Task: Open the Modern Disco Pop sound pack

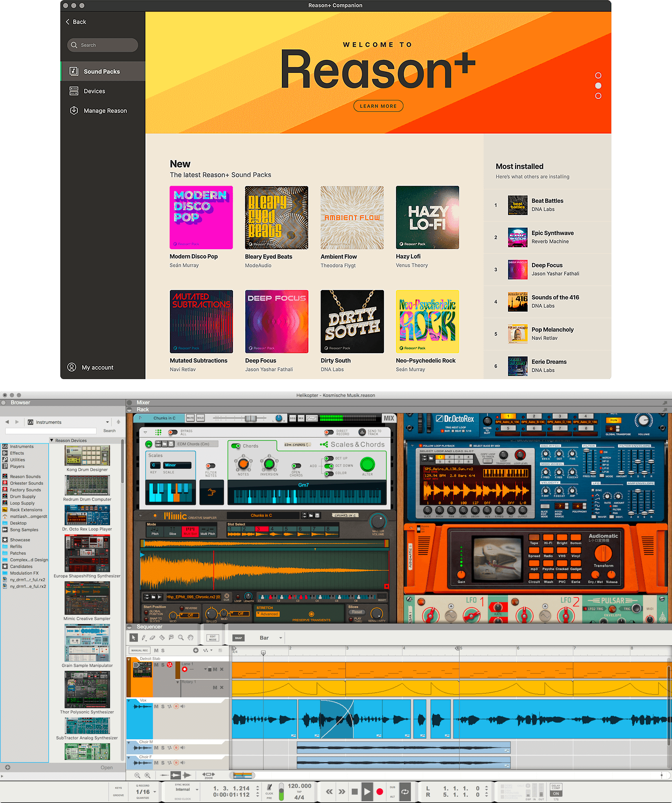Action: click(201, 217)
